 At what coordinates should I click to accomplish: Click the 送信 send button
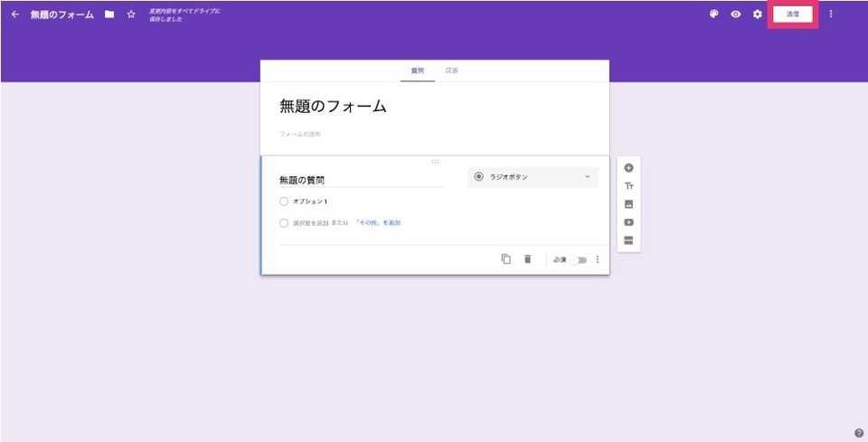[x=793, y=14]
